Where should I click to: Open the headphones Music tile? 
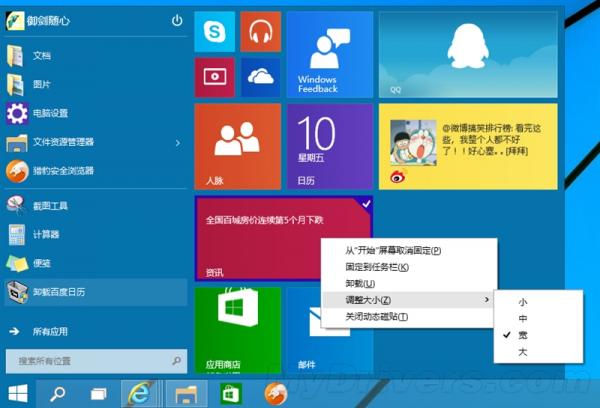(x=260, y=32)
